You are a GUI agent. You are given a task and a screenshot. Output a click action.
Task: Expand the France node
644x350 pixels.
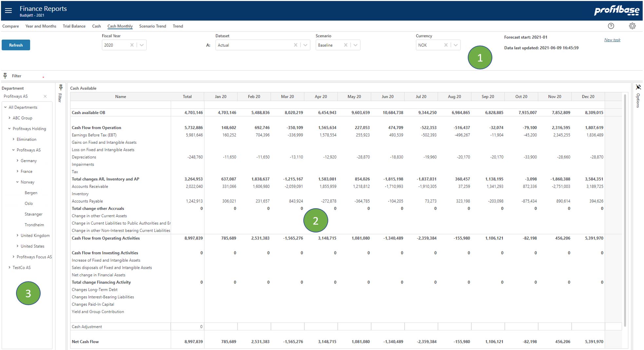(17, 171)
